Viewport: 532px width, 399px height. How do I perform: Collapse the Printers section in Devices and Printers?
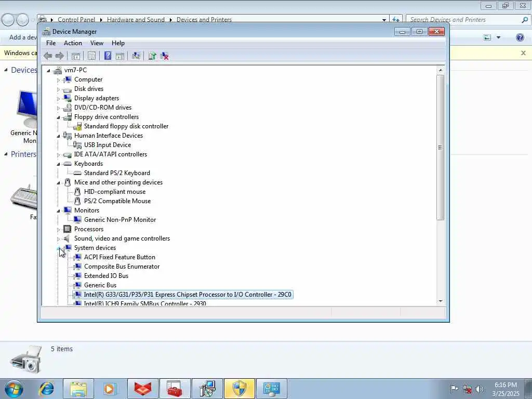[6, 154]
